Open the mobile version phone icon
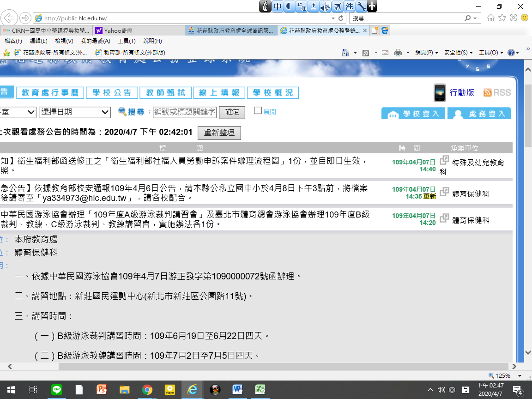532x399 pixels. (440, 93)
